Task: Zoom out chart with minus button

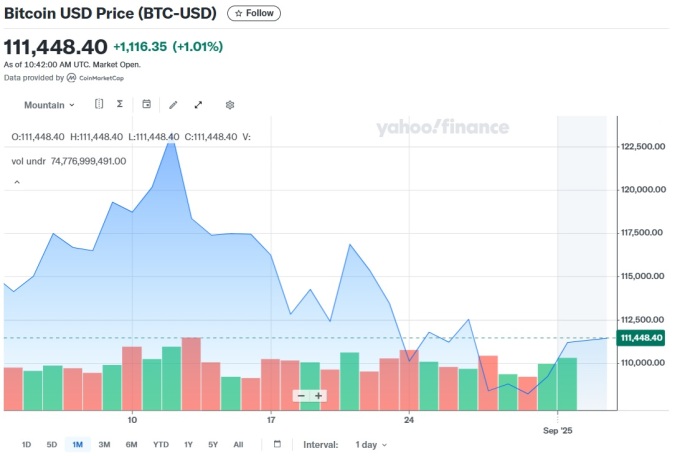Action: 300,395
